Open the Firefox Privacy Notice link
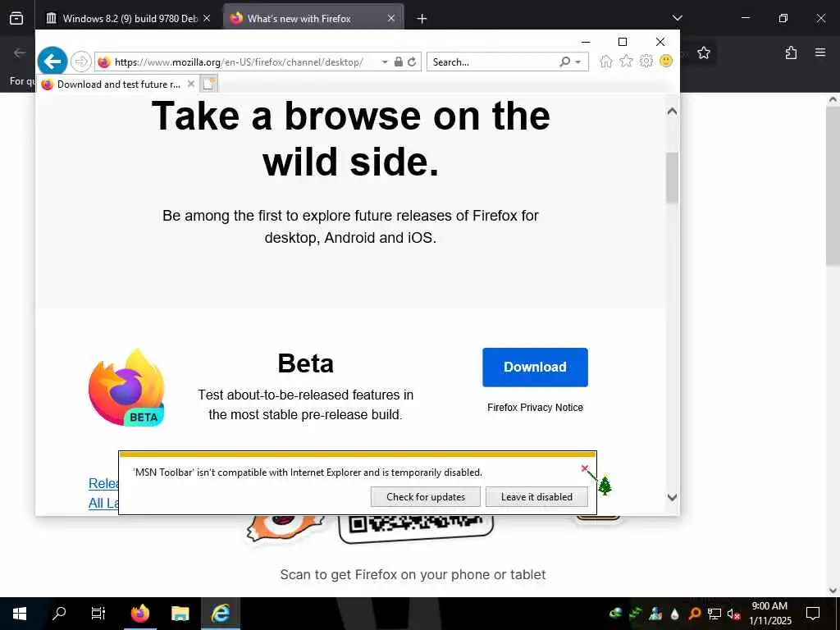This screenshot has height=630, width=840. click(x=535, y=407)
